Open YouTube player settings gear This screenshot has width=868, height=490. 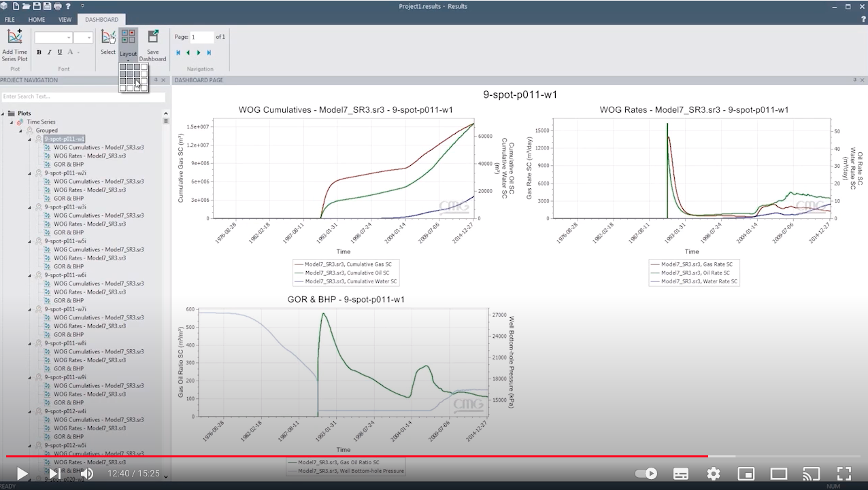[x=713, y=474]
